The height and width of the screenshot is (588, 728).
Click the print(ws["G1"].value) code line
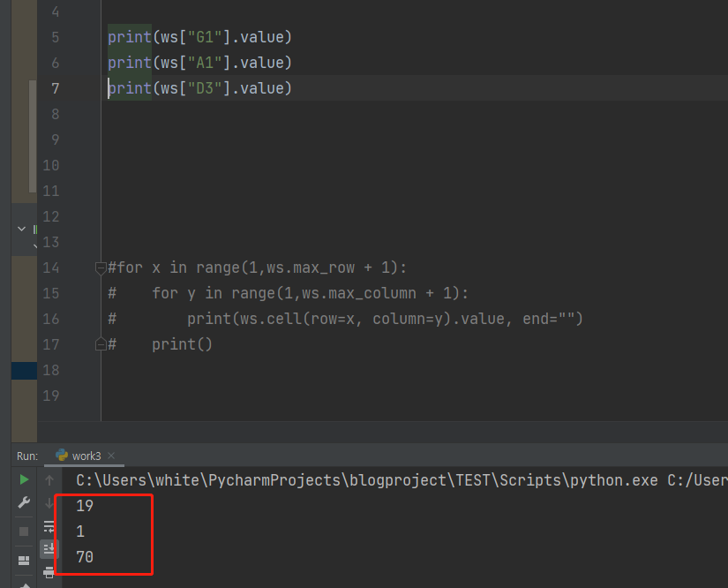point(199,37)
